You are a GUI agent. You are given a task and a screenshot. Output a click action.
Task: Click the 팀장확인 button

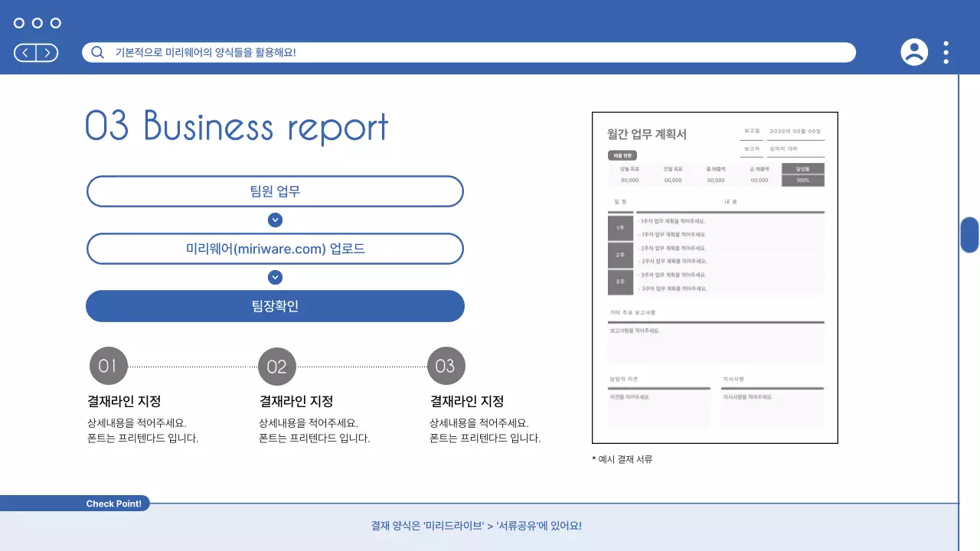(x=276, y=305)
